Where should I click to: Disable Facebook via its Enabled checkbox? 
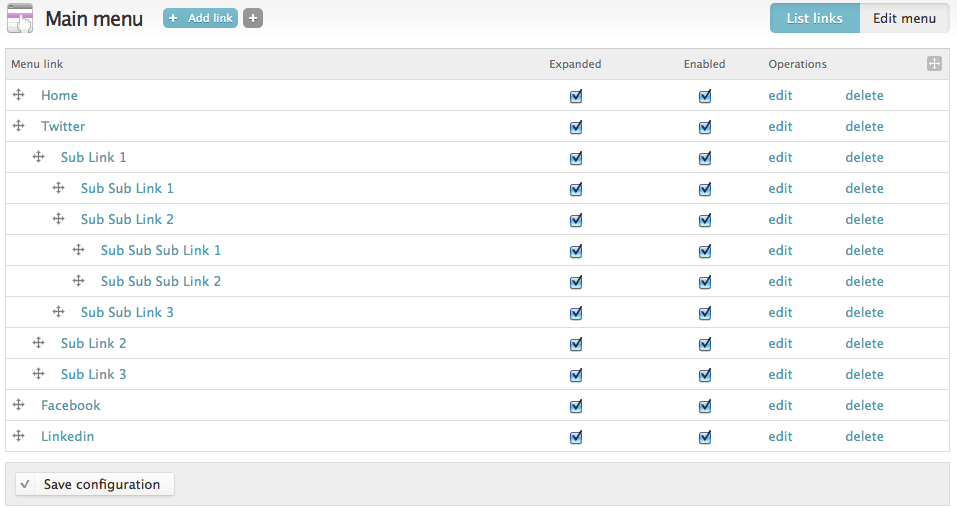pos(705,406)
